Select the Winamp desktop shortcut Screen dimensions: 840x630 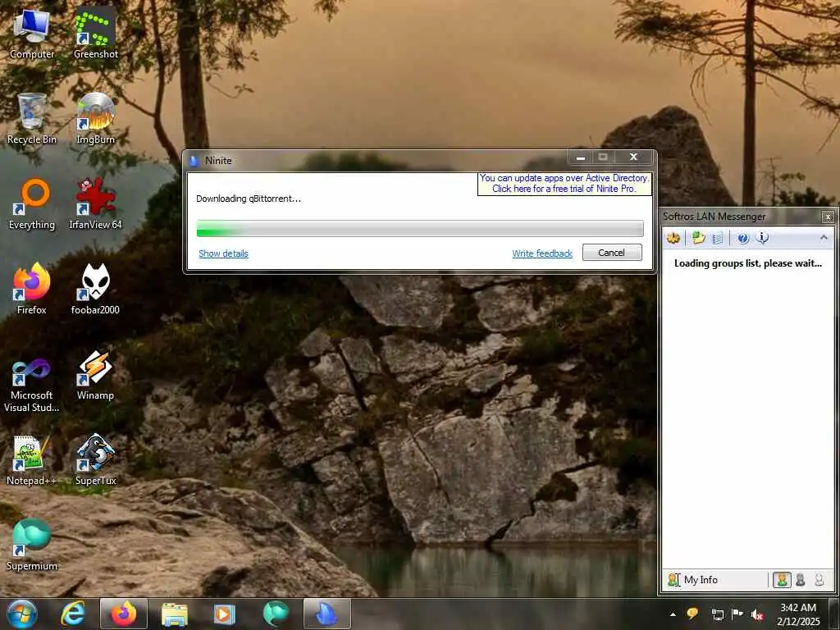(x=95, y=375)
